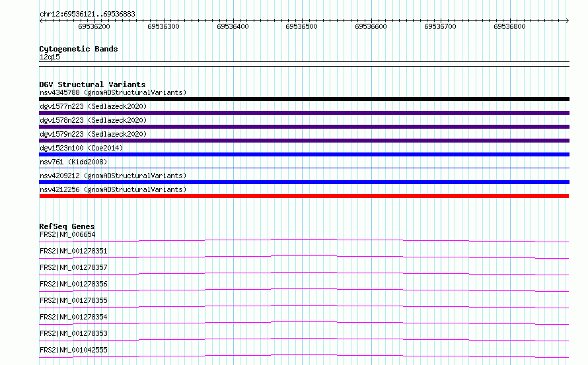Click the thin blue nsv761 variant line
Viewport: 588px width, 365px height.
pyautogui.click(x=304, y=168)
